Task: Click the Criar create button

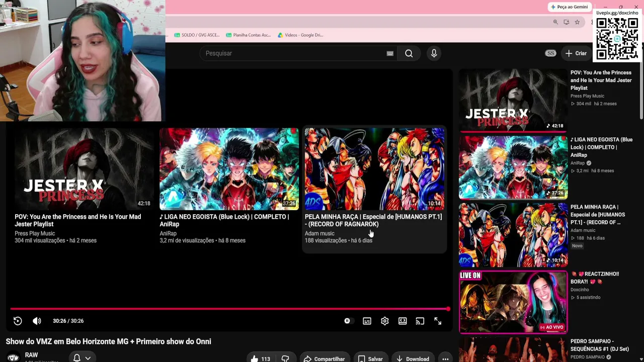Action: (576, 53)
